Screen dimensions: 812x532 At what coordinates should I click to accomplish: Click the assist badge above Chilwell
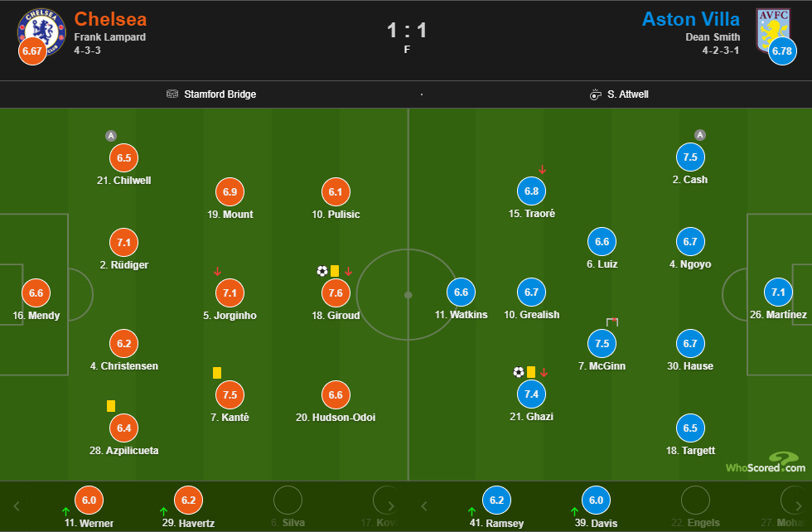click(111, 136)
